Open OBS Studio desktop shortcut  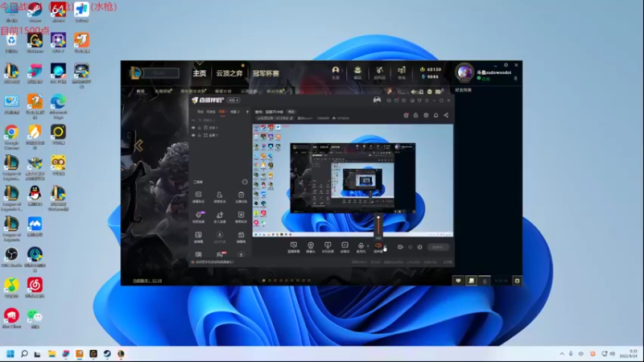point(11,257)
